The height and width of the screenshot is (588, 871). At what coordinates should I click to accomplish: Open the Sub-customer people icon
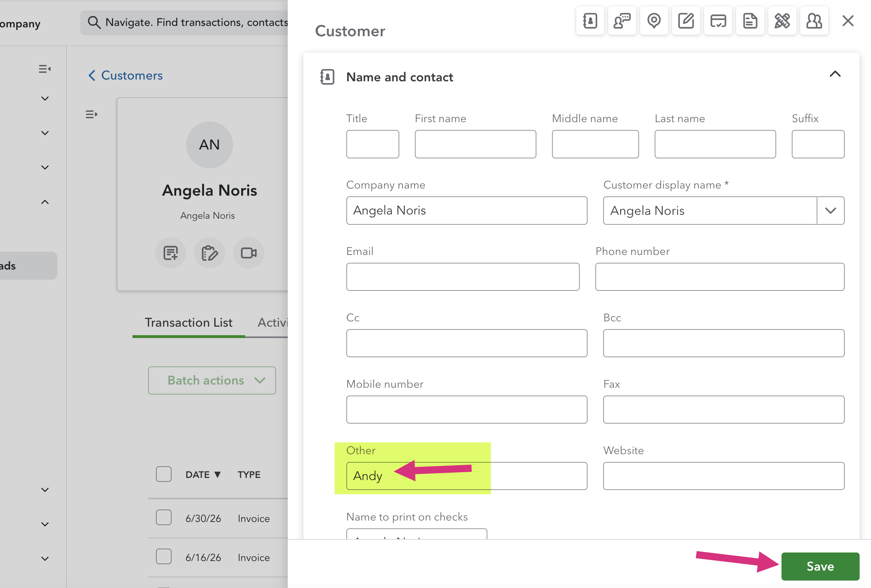tap(814, 21)
